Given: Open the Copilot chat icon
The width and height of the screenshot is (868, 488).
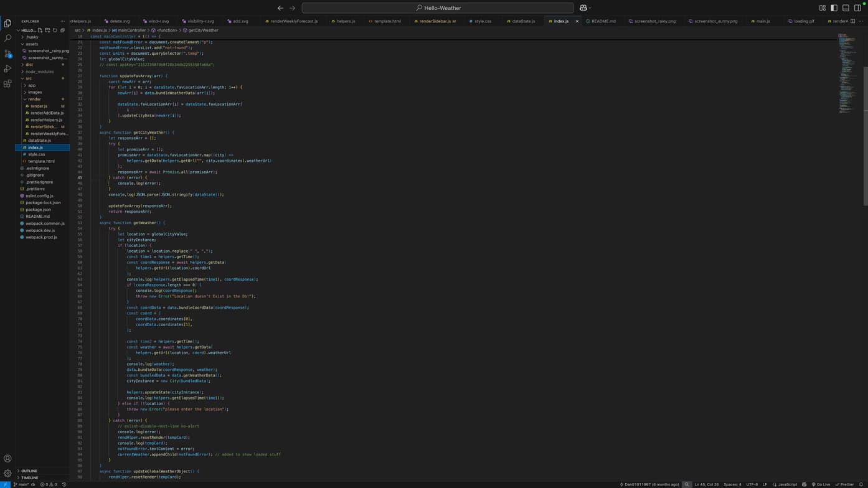Looking at the screenshot, I should [583, 8].
